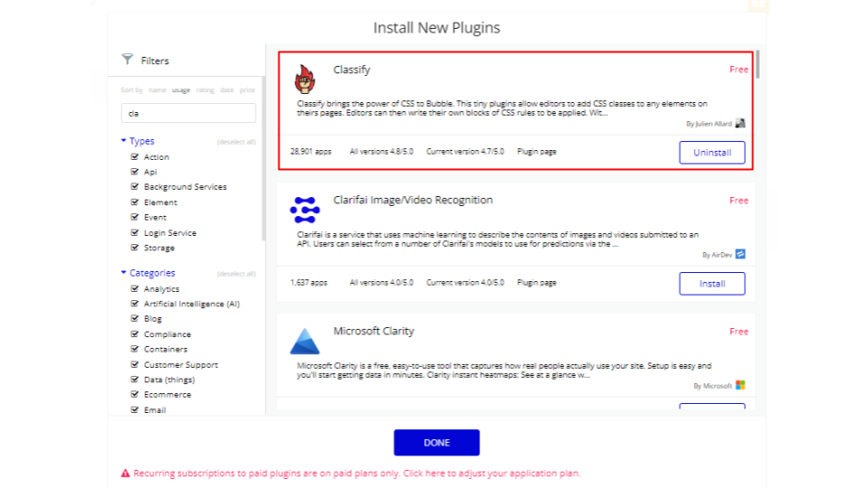Click 'By Microsoft' author text

click(x=713, y=386)
